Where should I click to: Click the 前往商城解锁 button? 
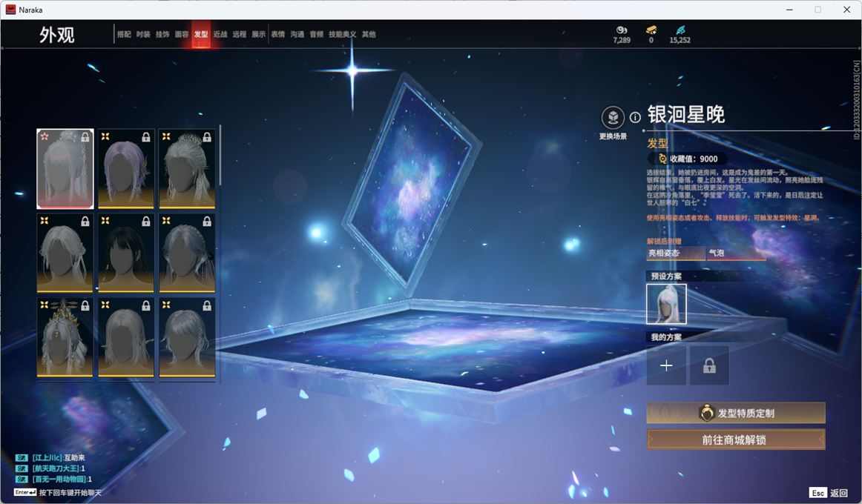(736, 440)
